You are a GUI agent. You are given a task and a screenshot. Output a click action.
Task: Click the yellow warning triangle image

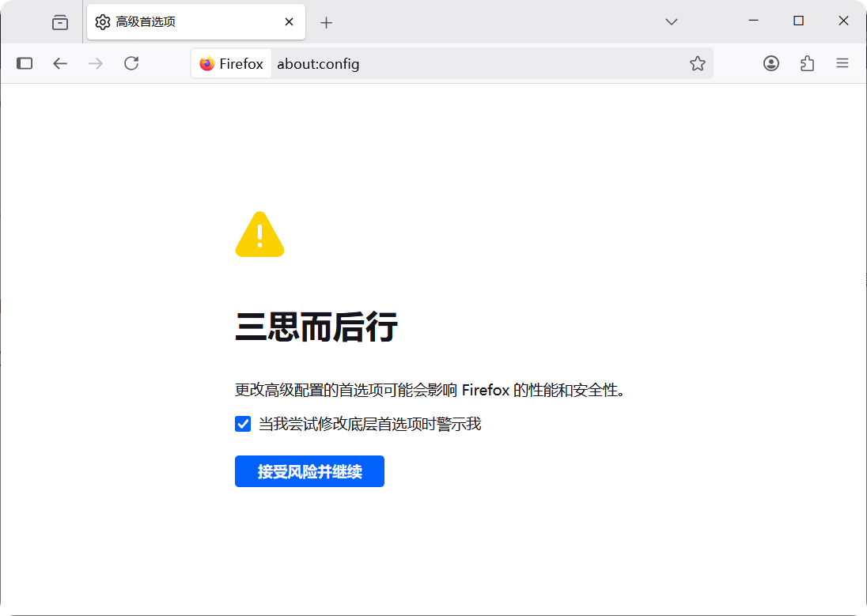259,235
